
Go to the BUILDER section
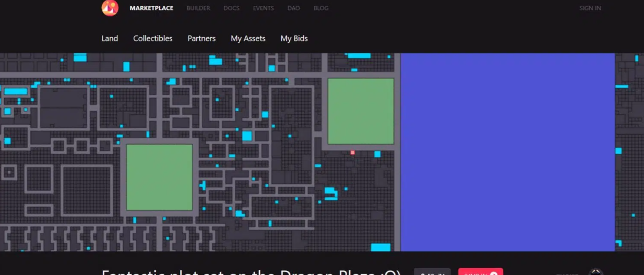click(x=198, y=8)
